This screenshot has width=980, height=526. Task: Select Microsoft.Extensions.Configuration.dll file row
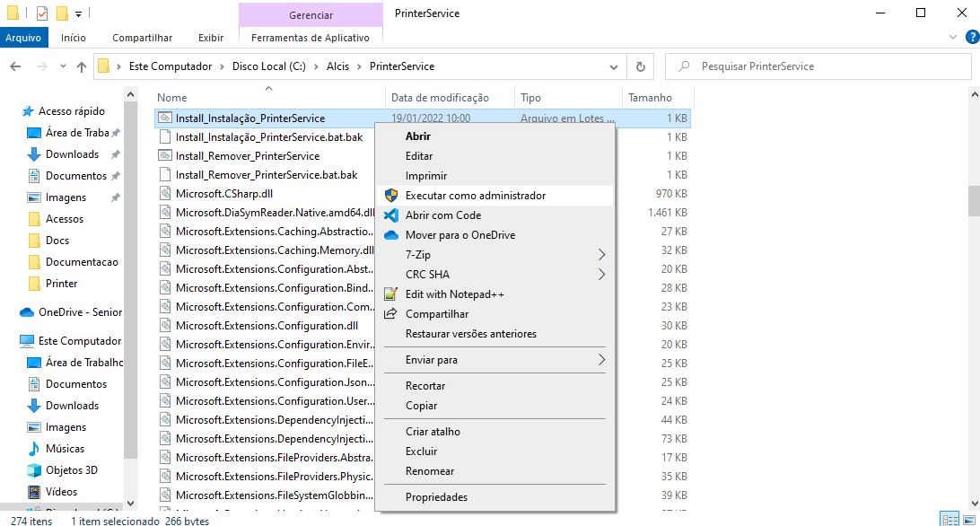[423, 326]
